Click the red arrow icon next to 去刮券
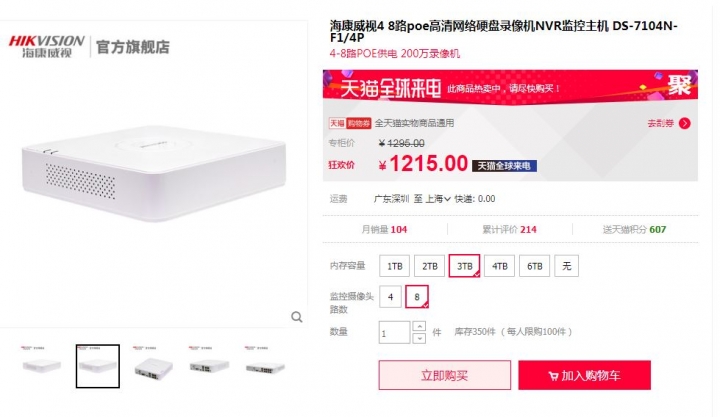Screen dimensions: 720x417 pyautogui.click(x=685, y=123)
